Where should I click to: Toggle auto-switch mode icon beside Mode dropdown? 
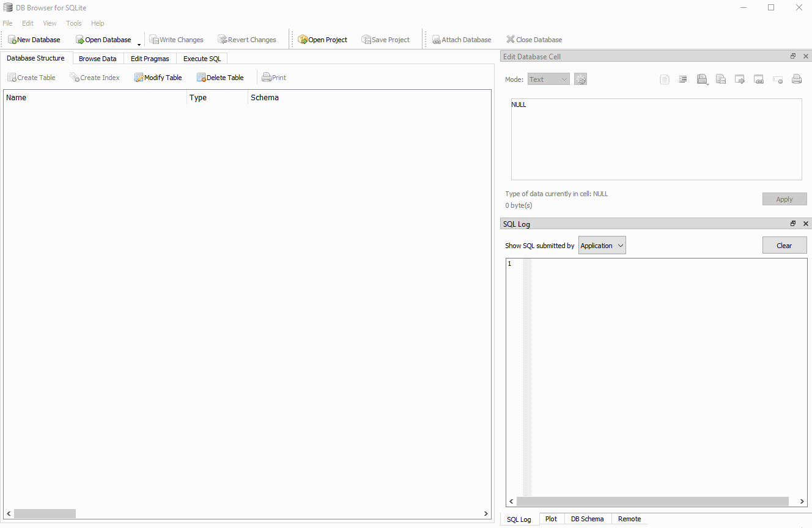[x=581, y=79]
